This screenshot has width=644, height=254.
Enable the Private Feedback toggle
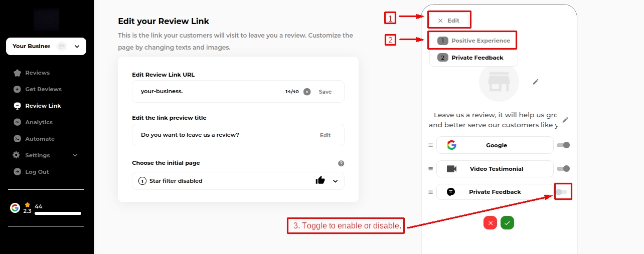(x=562, y=192)
